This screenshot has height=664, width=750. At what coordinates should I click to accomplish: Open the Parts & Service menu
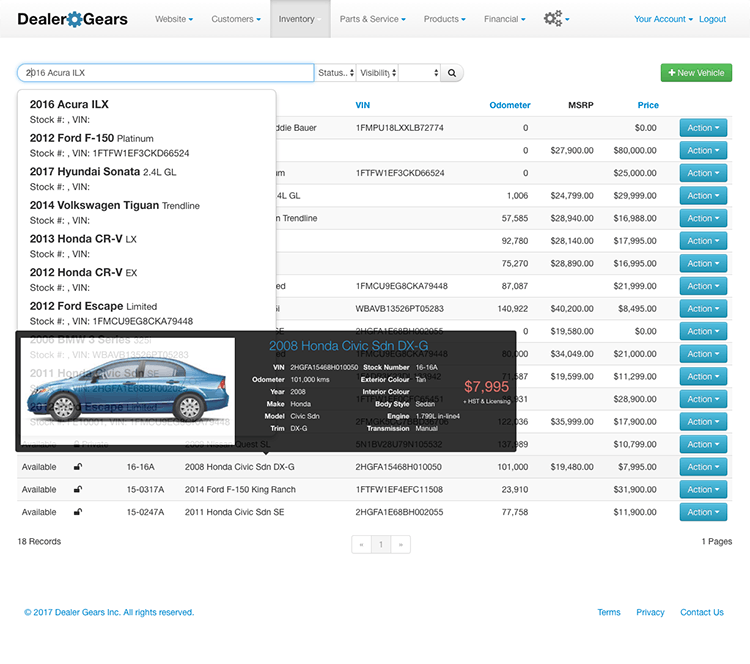pyautogui.click(x=372, y=19)
